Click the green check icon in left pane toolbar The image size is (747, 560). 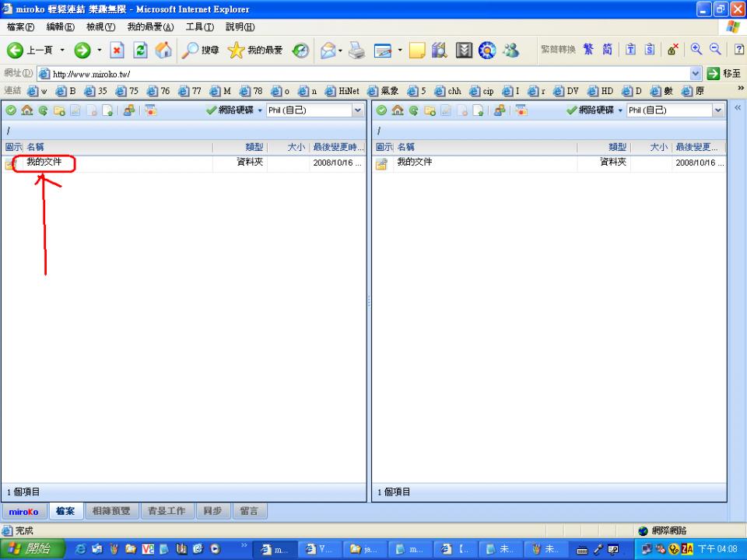click(x=11, y=110)
